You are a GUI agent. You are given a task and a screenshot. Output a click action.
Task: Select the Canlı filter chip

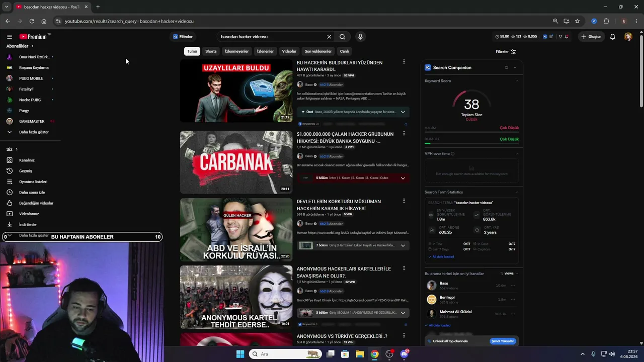[x=344, y=51]
